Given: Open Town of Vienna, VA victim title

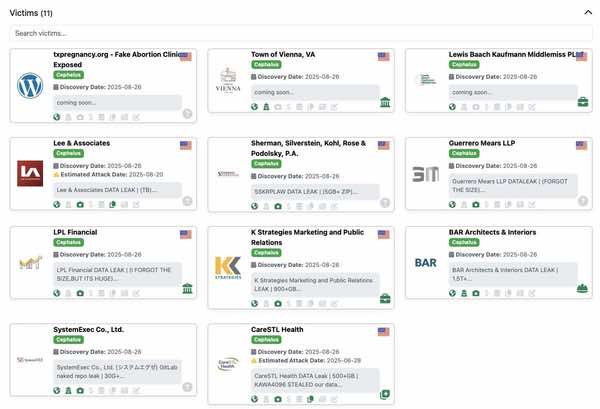Looking at the screenshot, I should point(283,54).
